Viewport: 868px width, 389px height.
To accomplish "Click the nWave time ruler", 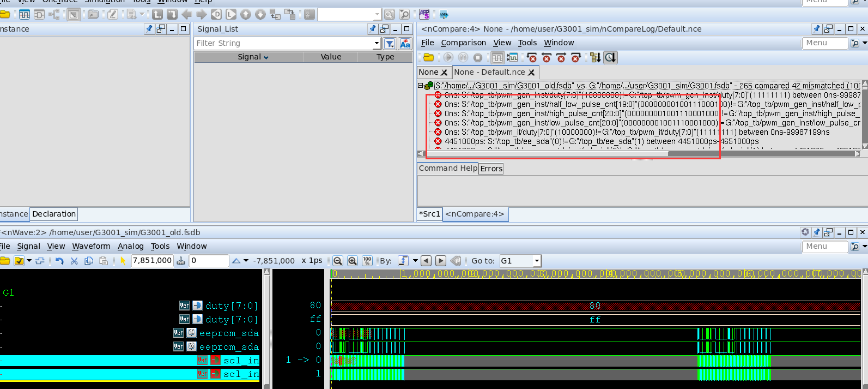I will [x=596, y=274].
